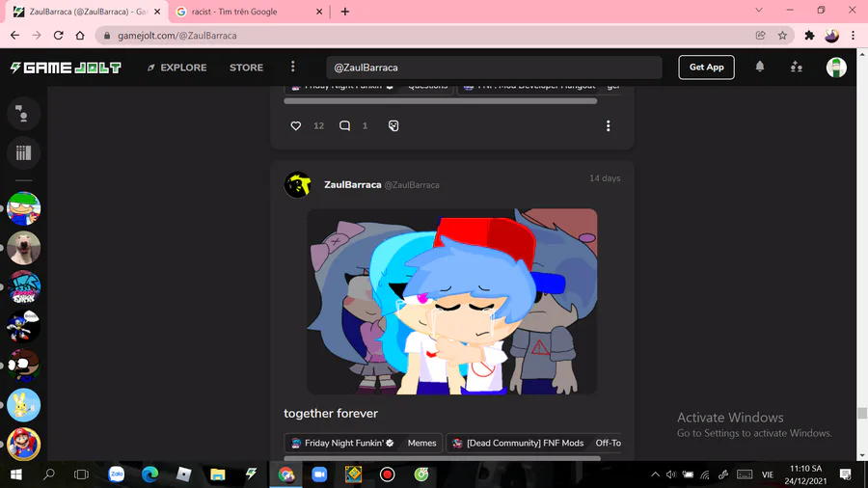Open Windows taskbar search

49,474
